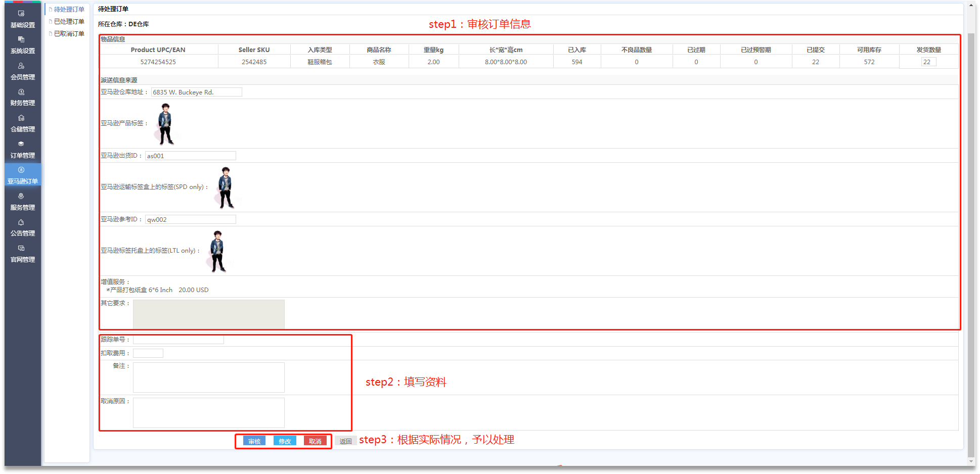The width and height of the screenshot is (980, 474).
Task: Click the 修改 modify button
Action: point(285,441)
